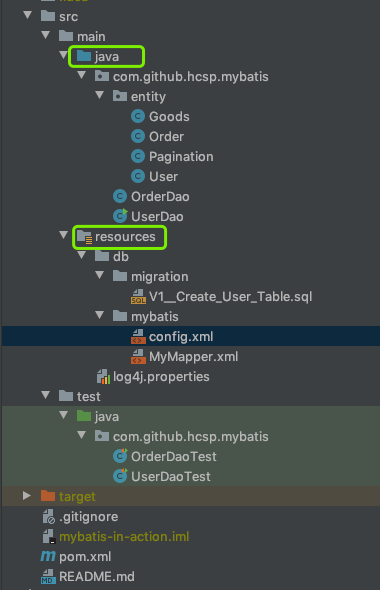Click the XML icon beside MyMapper.xml
The height and width of the screenshot is (590, 380).
(138, 356)
